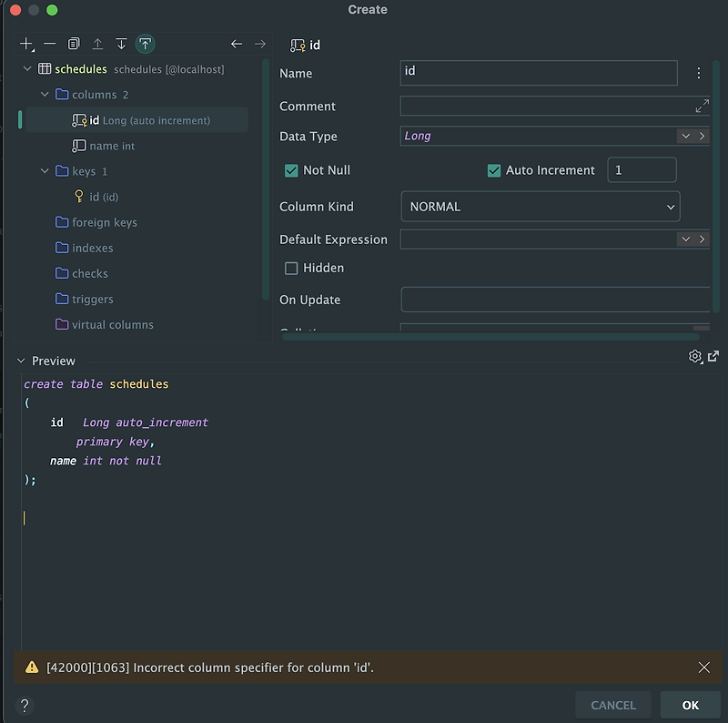Enable the Hidden checkbox
The width and height of the screenshot is (728, 723).
click(x=291, y=268)
